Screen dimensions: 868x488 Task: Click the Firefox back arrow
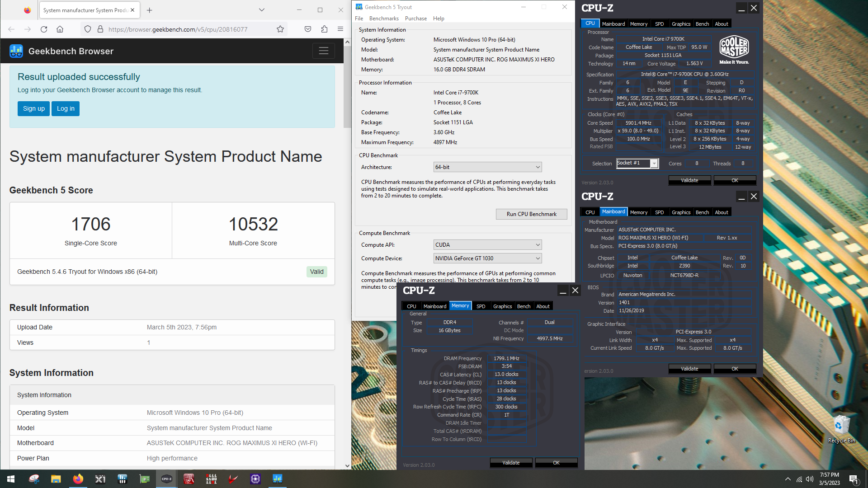11,29
